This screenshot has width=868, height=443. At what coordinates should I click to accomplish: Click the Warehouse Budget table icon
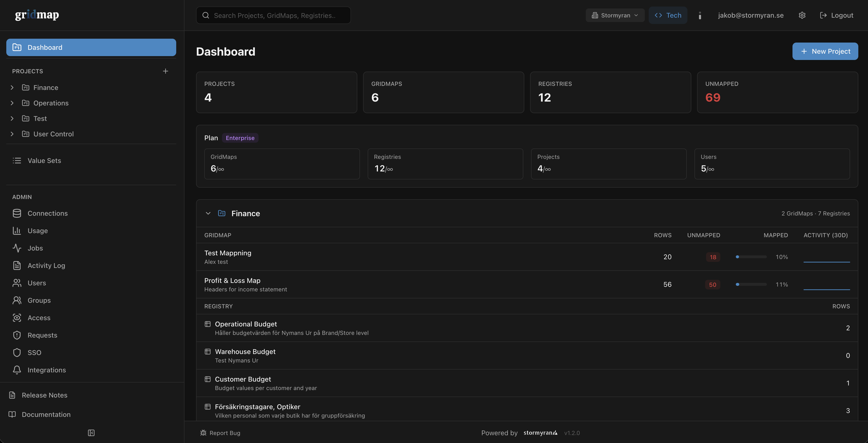click(x=208, y=352)
